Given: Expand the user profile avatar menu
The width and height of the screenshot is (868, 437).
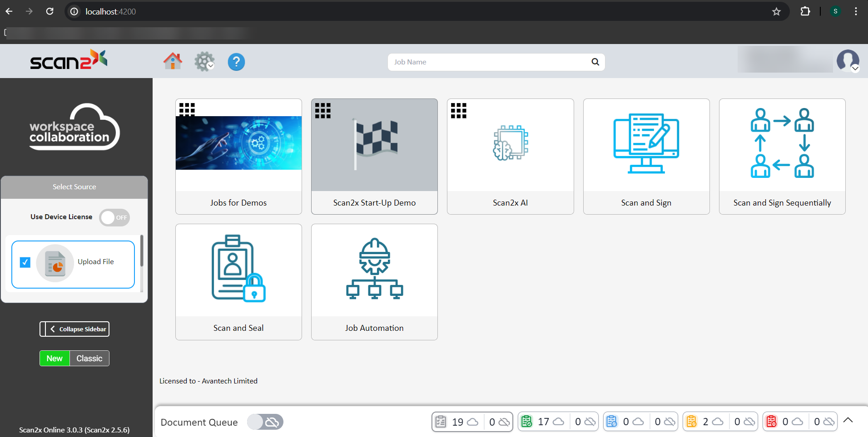Looking at the screenshot, I should pos(848,61).
